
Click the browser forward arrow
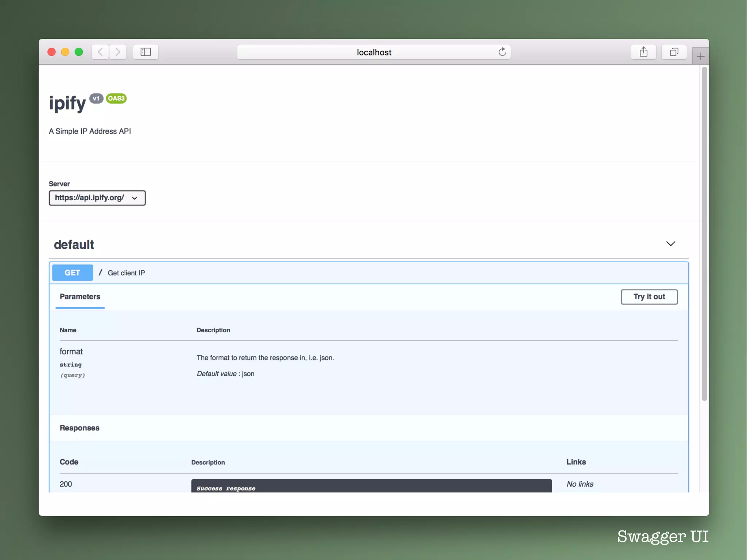(117, 52)
